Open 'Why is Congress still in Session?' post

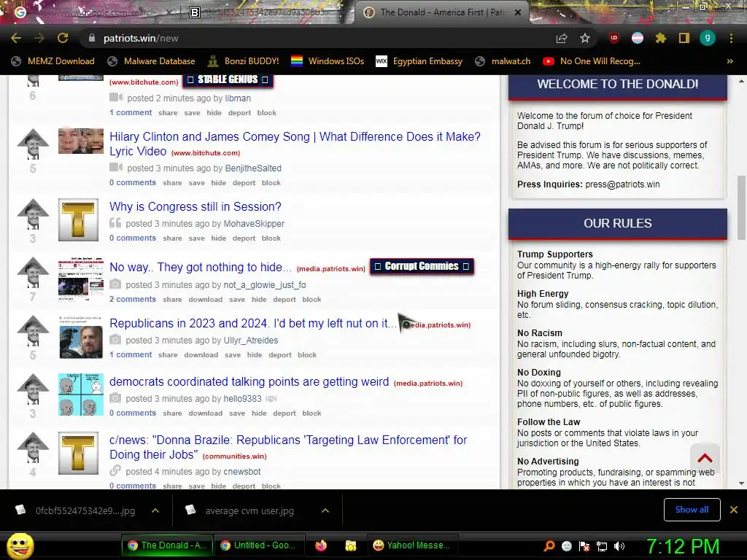click(196, 206)
